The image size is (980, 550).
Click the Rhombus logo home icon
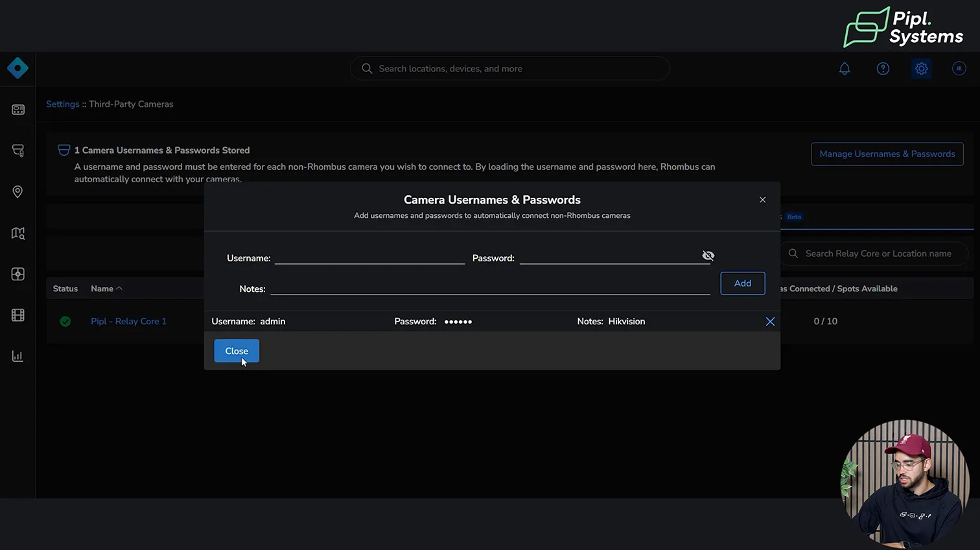[x=17, y=68]
